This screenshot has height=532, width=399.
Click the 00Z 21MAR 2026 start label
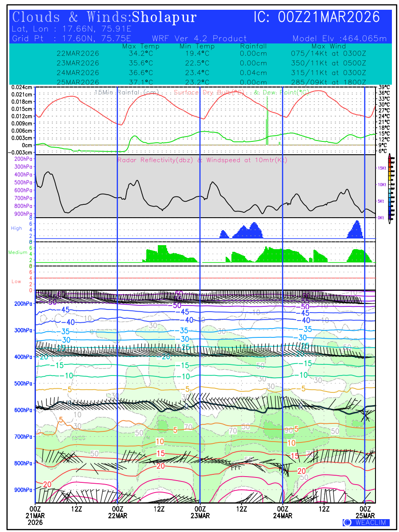(x=35, y=516)
